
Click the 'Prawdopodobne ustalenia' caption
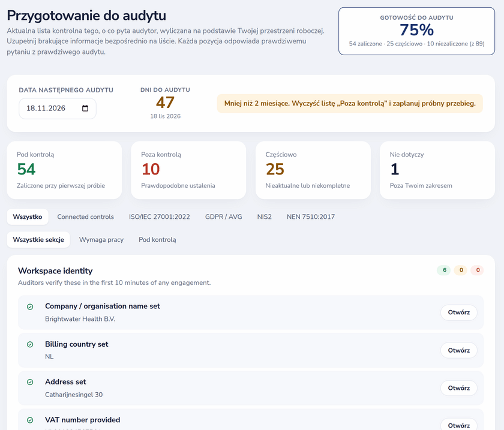(178, 186)
